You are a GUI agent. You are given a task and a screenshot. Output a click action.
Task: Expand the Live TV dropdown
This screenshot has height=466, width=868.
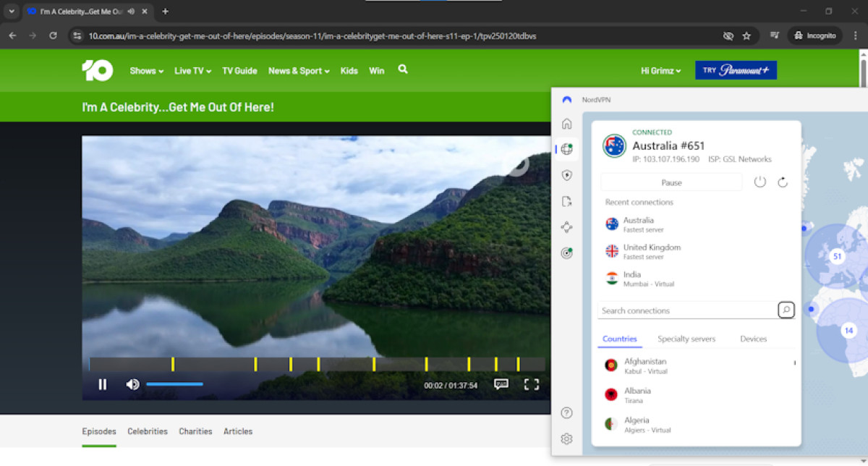pos(192,71)
